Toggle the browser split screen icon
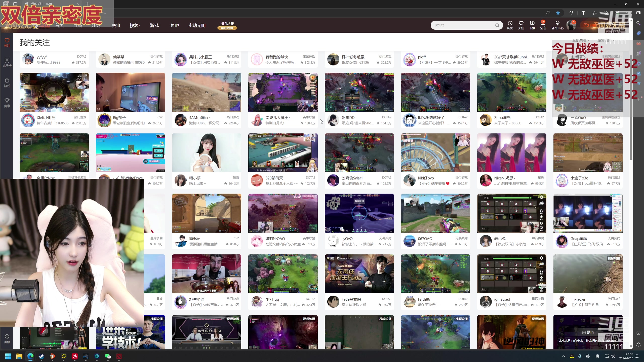Viewport: 644px width, 362px height. point(583,13)
